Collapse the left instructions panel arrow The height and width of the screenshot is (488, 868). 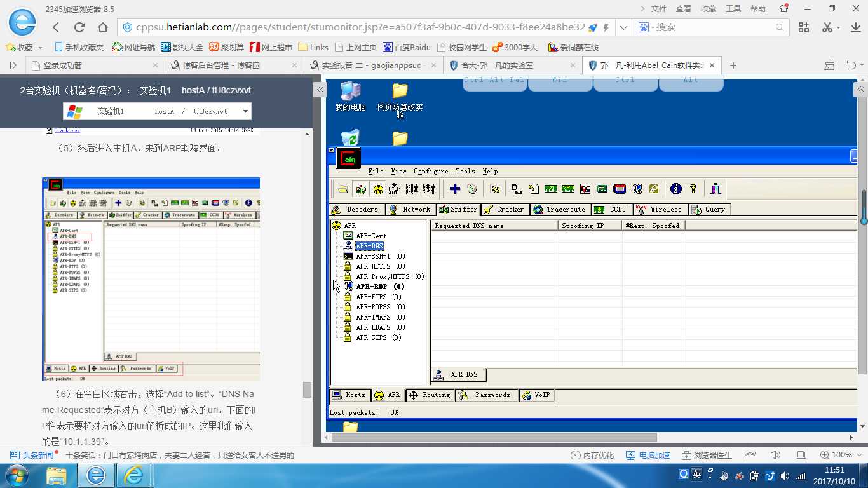[x=320, y=90]
